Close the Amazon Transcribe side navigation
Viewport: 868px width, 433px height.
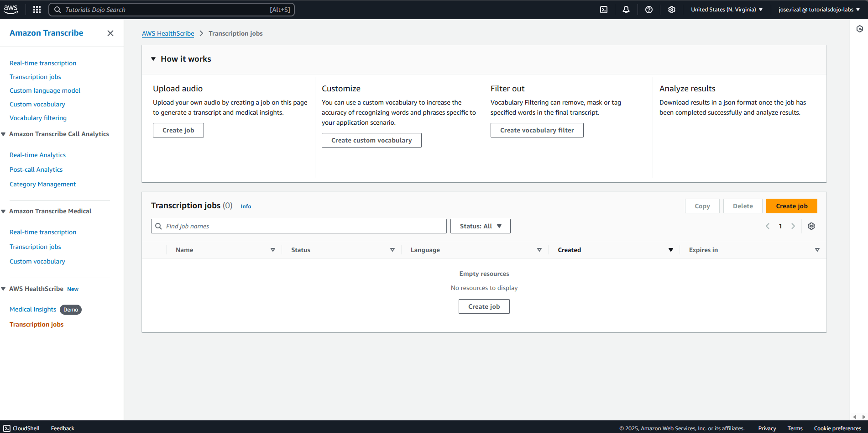[110, 33]
